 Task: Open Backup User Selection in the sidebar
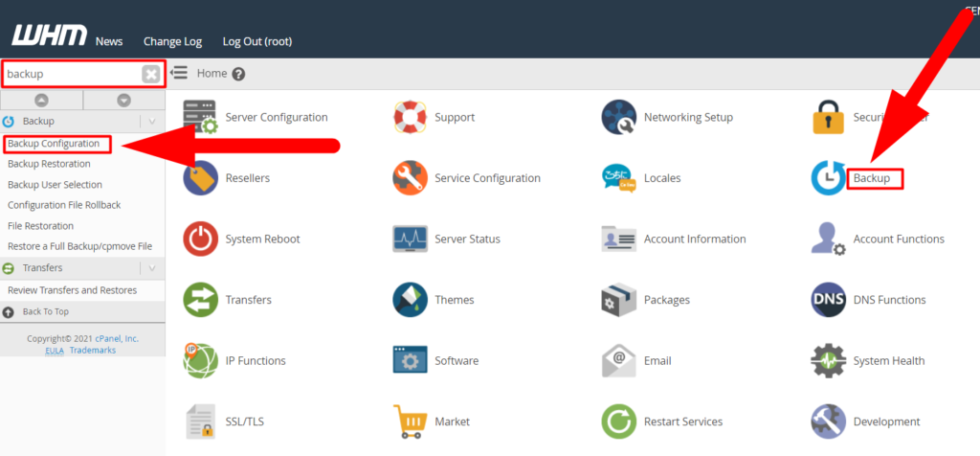55,185
